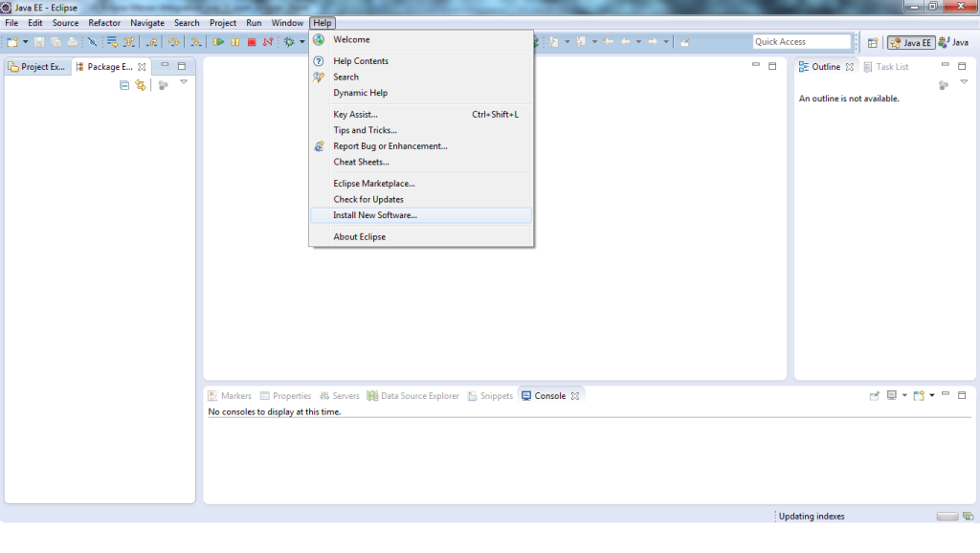Image resolution: width=980 pixels, height=553 pixels.
Task: Click the New wizard icon in toolbar
Action: [x=11, y=42]
